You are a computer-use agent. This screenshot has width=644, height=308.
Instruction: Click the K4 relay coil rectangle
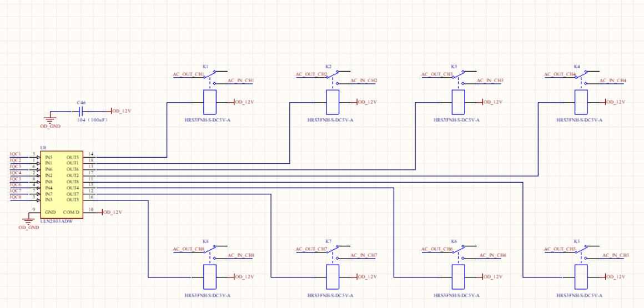[x=580, y=102]
